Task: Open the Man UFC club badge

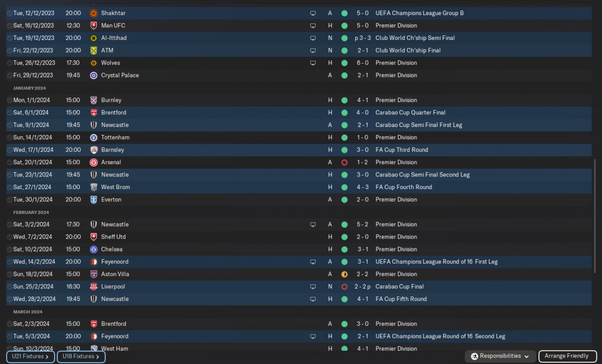Action: point(93,25)
